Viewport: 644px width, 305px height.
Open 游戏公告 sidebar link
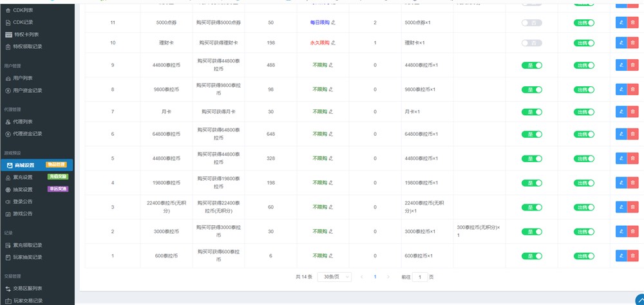point(23,214)
